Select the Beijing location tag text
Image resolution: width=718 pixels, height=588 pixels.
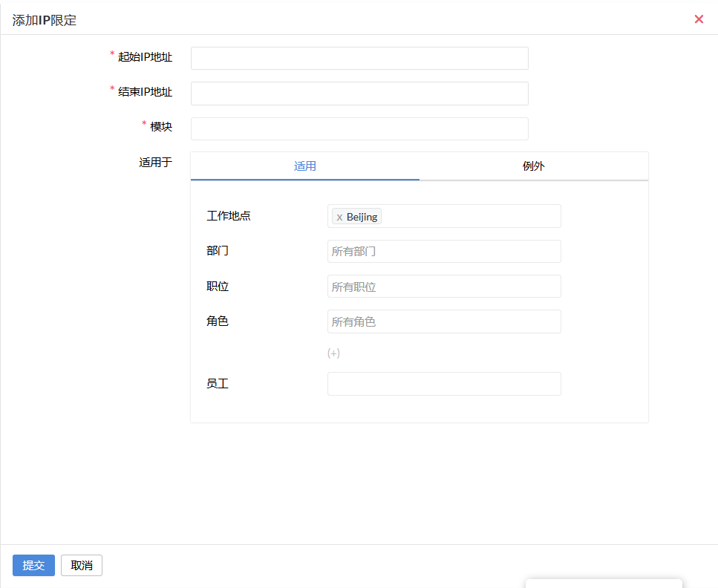[x=362, y=217]
